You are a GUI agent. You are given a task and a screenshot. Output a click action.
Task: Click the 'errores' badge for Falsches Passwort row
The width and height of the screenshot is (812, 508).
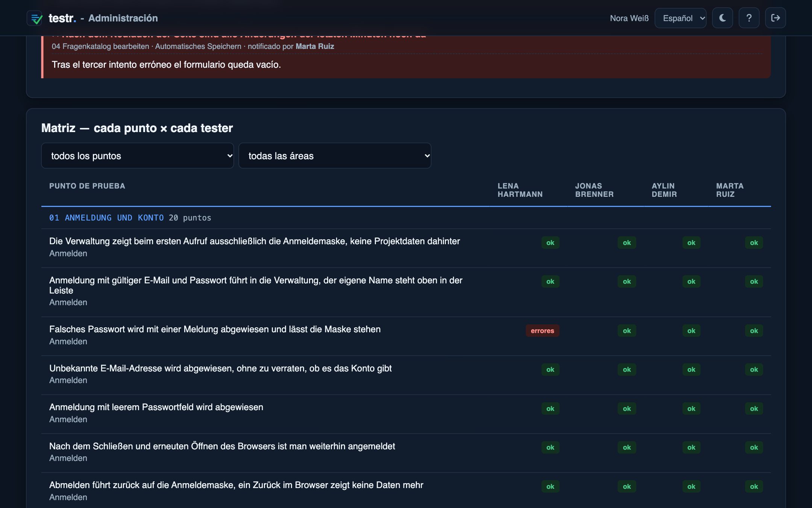542,331
